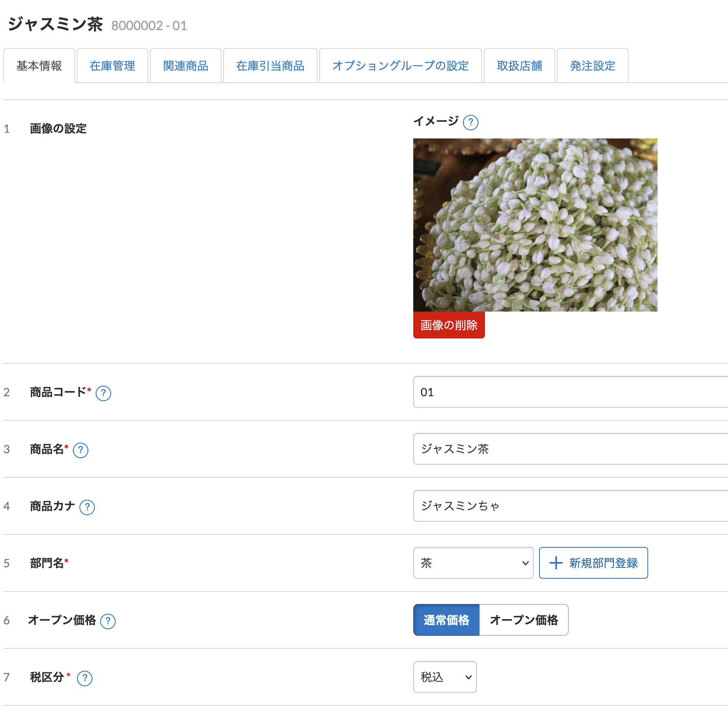The width and height of the screenshot is (728, 707).
Task: Click the product code 8000002 - 01 text
Action: pyautogui.click(x=149, y=26)
